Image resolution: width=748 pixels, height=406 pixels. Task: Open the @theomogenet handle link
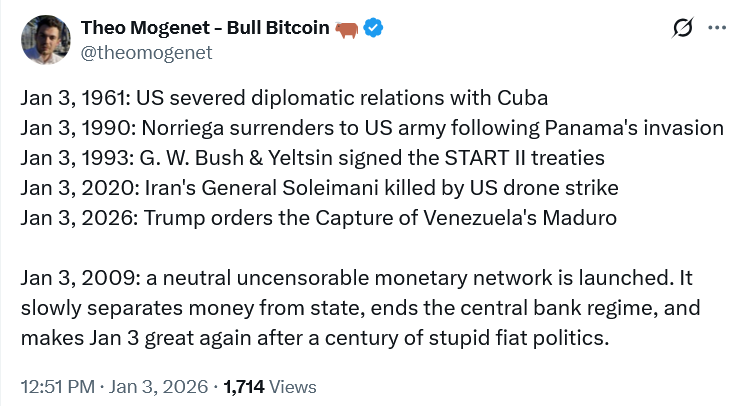click(146, 53)
